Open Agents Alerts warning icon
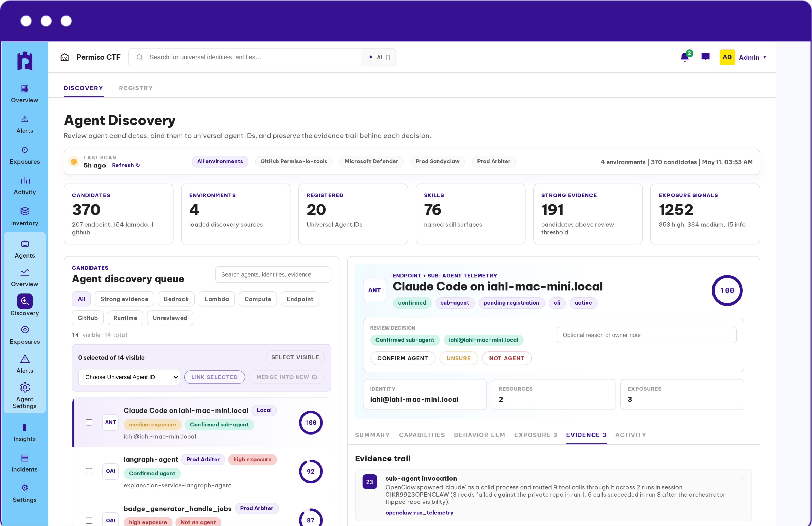The height and width of the screenshot is (526, 812). click(x=25, y=359)
